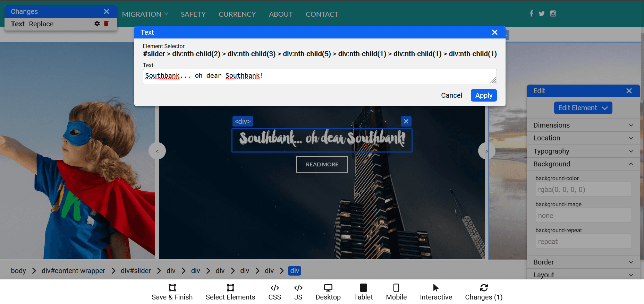644x304 pixels.
Task: Open the Instagram social icon
Action: pyautogui.click(x=553, y=14)
